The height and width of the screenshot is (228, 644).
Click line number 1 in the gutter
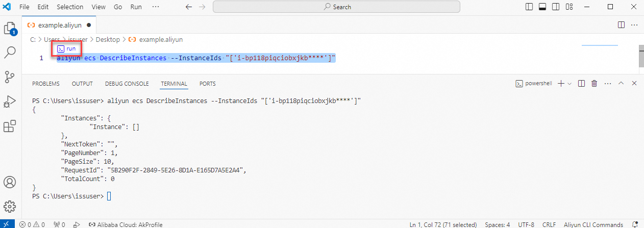(x=41, y=58)
